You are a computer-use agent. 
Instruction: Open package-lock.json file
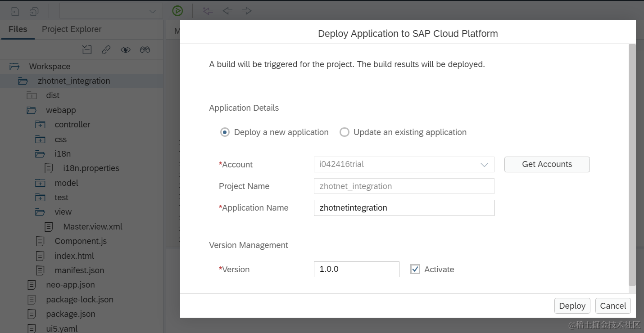click(80, 300)
